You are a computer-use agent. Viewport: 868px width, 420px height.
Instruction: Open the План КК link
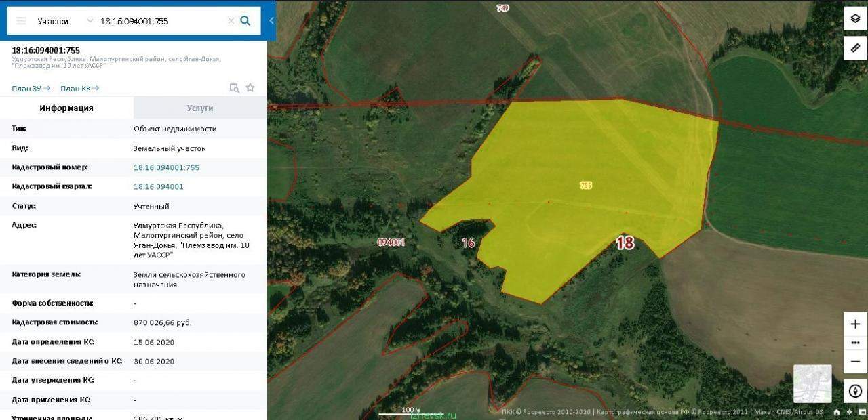coord(79,89)
